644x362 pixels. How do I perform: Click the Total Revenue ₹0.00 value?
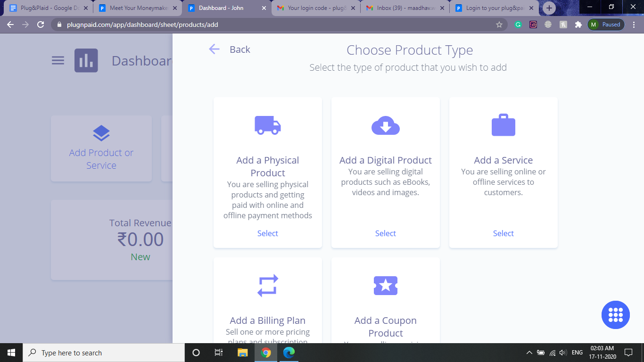point(140,239)
